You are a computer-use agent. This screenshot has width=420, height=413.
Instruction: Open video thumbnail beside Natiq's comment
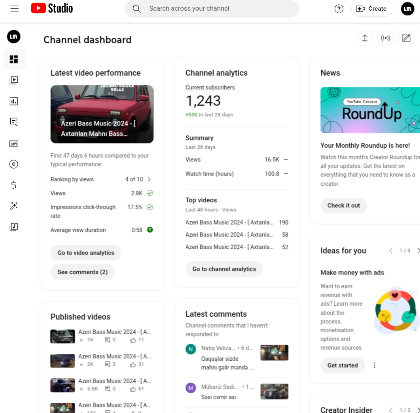click(x=274, y=353)
